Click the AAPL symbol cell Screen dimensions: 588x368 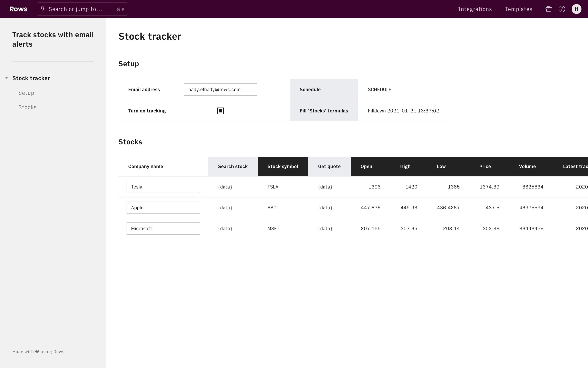(x=273, y=208)
